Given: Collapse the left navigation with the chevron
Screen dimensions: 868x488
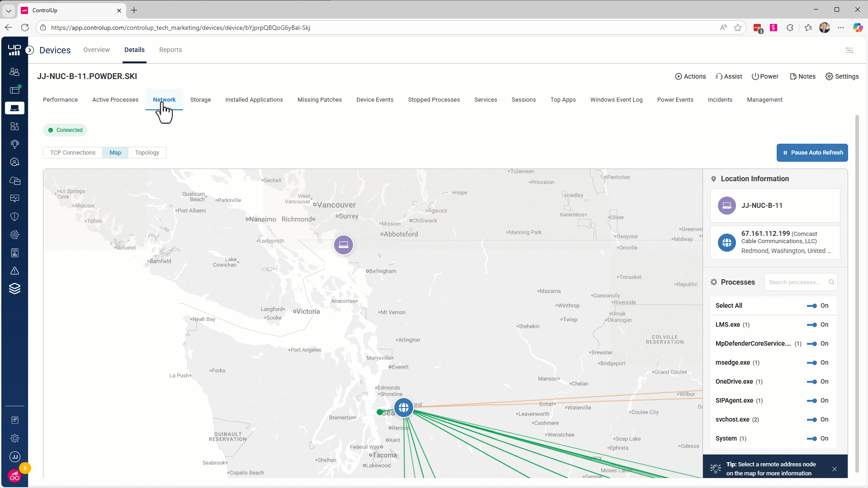Looking at the screenshot, I should point(30,50).
